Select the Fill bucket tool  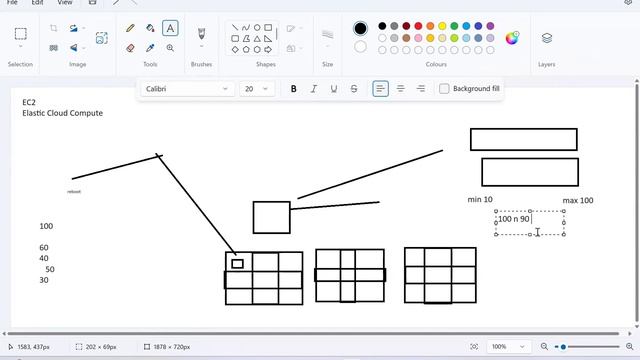point(150,28)
